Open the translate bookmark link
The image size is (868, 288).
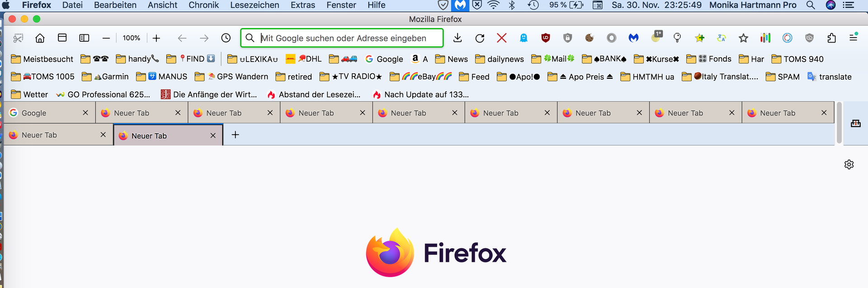coord(830,76)
